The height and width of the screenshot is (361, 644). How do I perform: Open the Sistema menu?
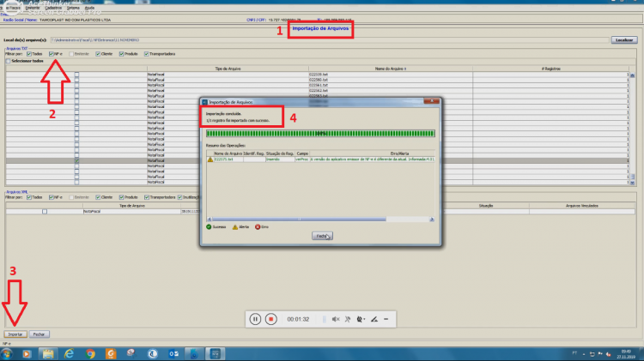73,8
